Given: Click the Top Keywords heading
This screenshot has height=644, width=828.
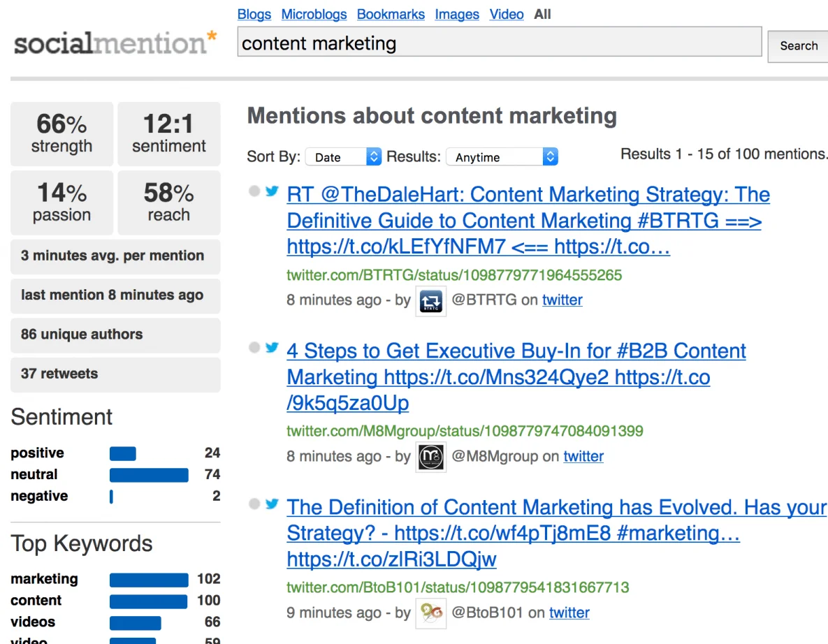Looking at the screenshot, I should pyautogui.click(x=81, y=543).
